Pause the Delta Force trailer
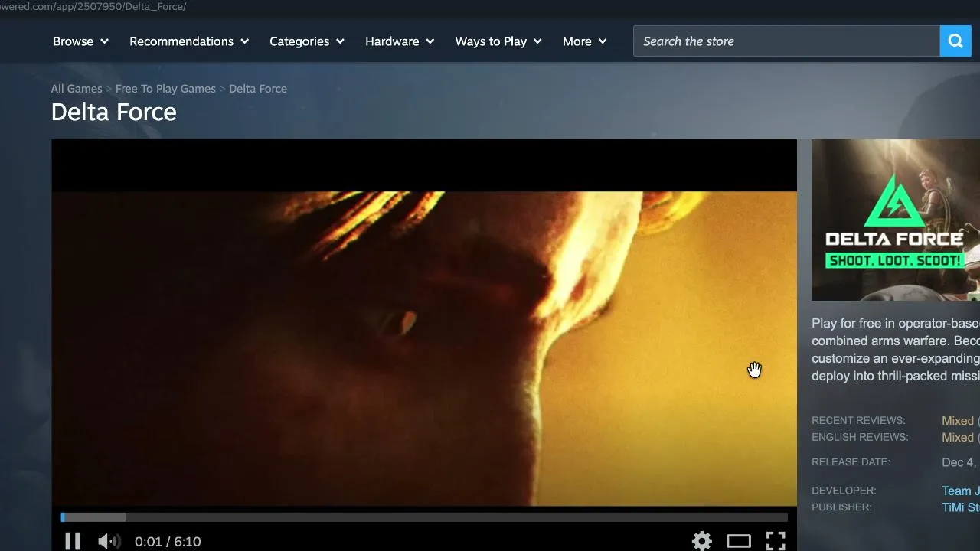980x551 pixels. 73,542
